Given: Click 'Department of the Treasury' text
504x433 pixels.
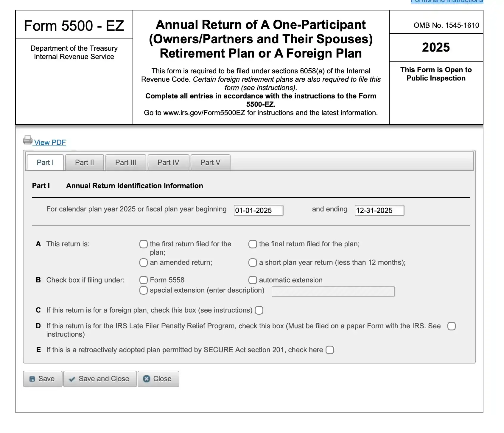Looking at the screenshot, I should (x=74, y=48).
